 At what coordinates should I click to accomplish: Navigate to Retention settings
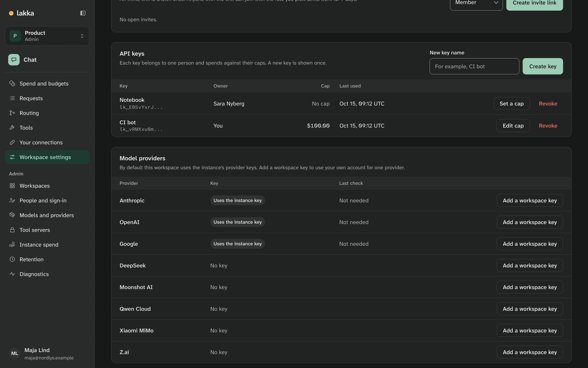47,259
